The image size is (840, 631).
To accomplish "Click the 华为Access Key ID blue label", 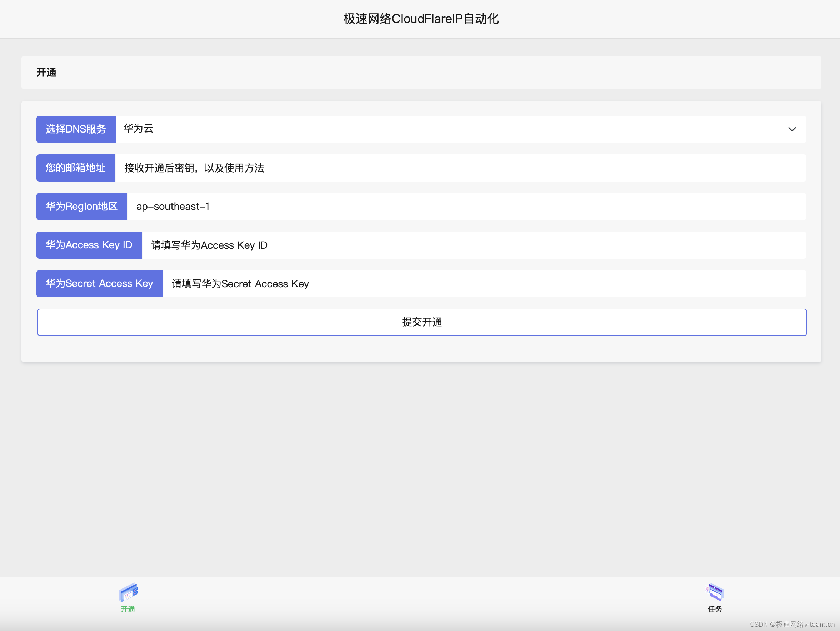I will (x=89, y=245).
